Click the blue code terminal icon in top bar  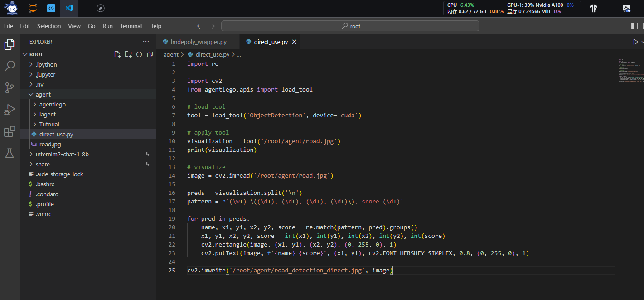point(51,8)
